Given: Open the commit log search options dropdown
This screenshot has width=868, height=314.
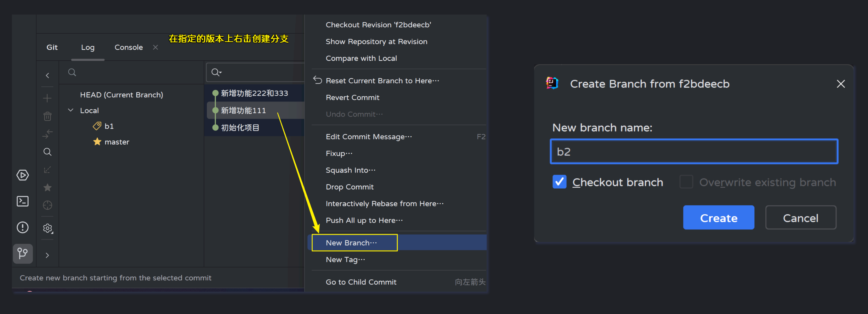Looking at the screenshot, I should click(x=216, y=72).
